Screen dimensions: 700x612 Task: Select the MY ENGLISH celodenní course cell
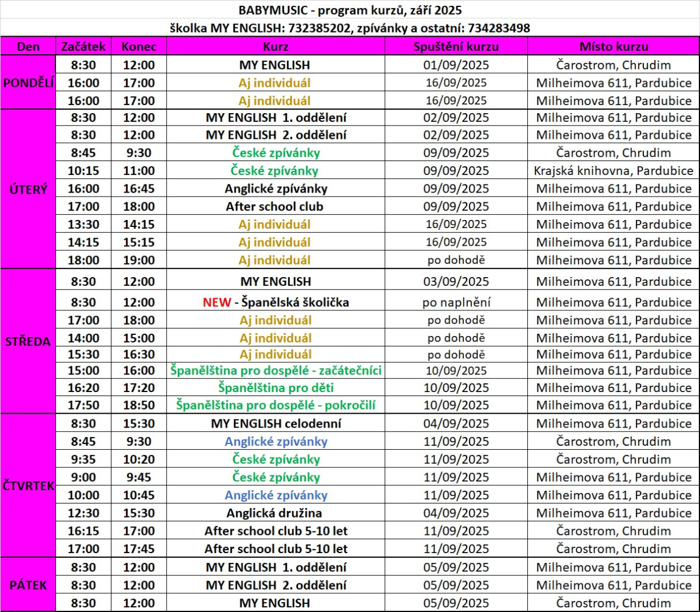(x=275, y=424)
